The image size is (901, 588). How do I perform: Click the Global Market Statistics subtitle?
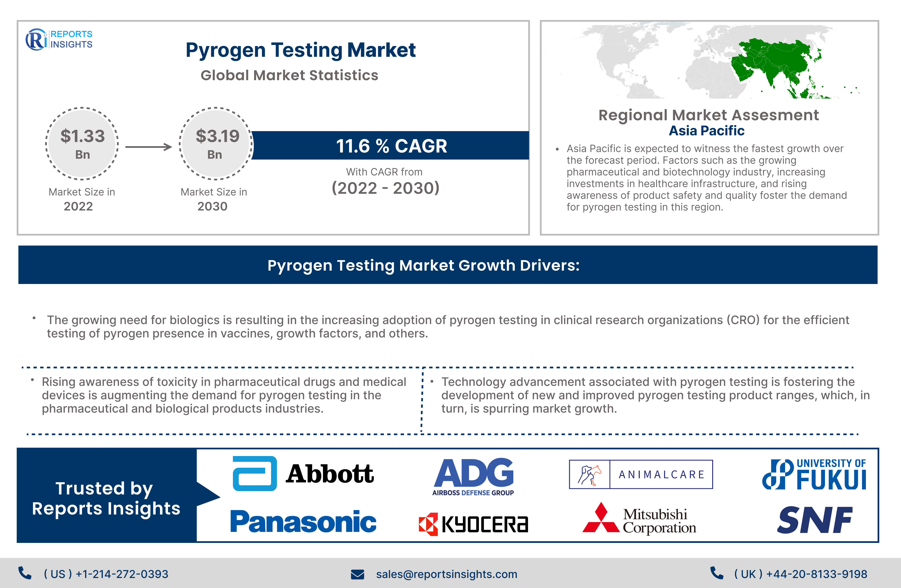click(x=289, y=75)
